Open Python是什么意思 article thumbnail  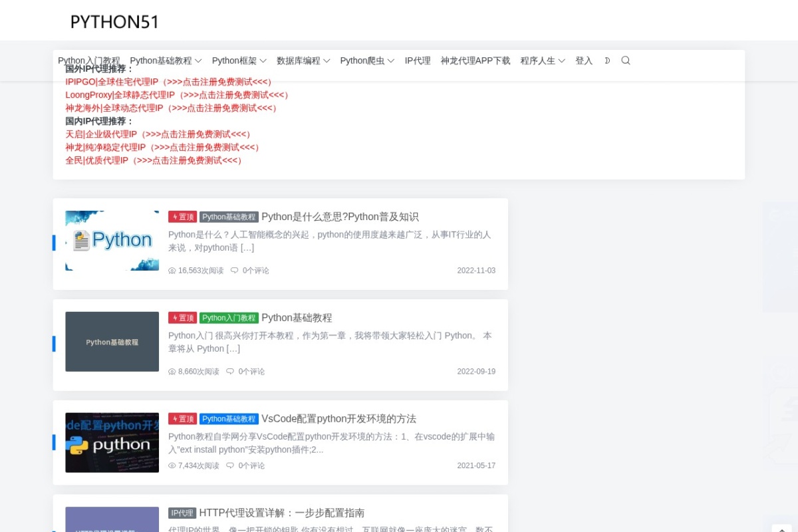tap(112, 241)
